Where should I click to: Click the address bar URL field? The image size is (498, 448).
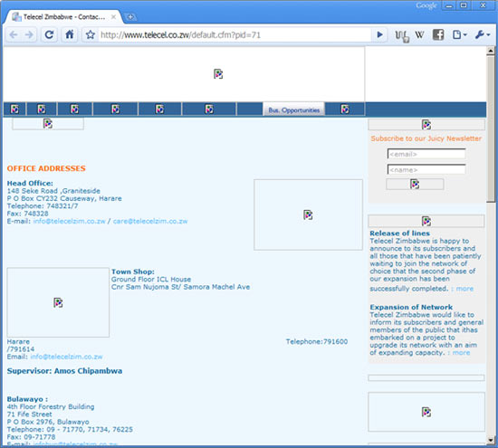tap(235, 35)
